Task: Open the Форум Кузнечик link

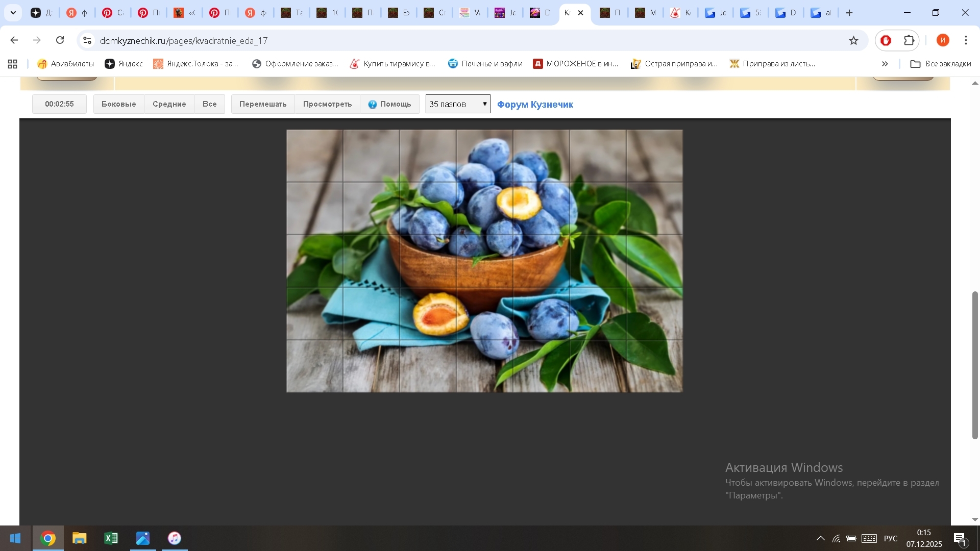Action: 535,105
